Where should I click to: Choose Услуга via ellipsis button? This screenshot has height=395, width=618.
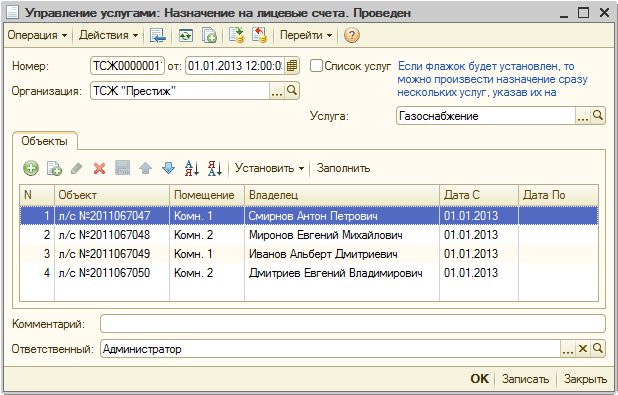(x=583, y=116)
